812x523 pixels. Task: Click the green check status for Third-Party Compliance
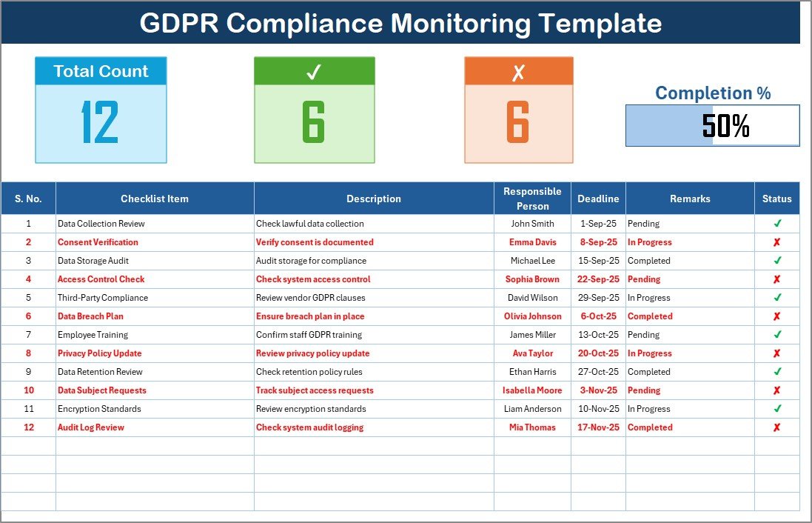[777, 298]
